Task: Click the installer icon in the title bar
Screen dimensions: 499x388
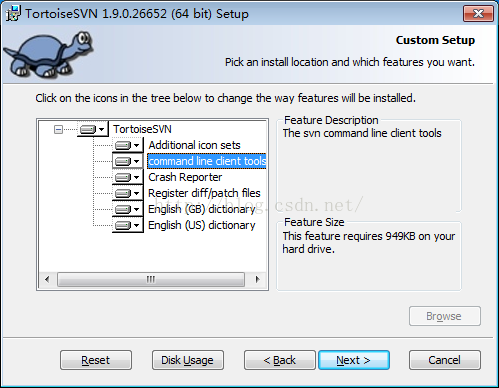Action: (x=13, y=14)
